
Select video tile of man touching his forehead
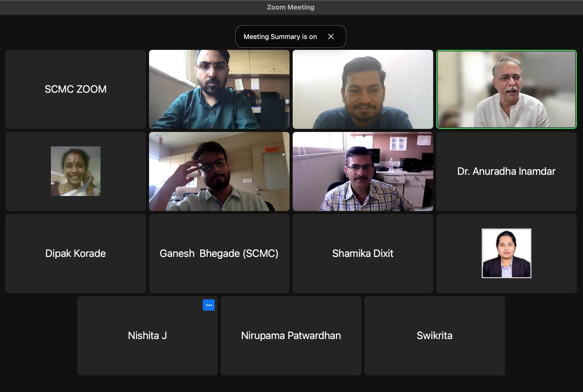click(219, 171)
